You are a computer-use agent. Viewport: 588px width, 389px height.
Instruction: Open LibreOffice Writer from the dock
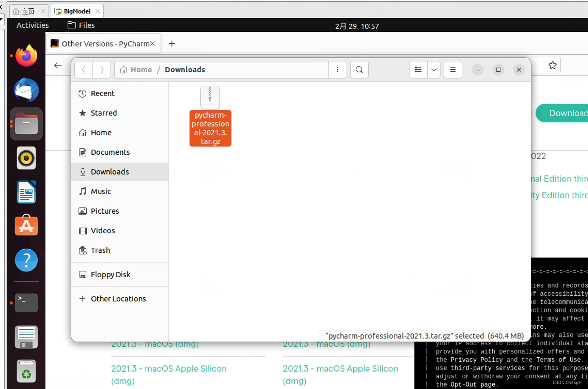[26, 192]
